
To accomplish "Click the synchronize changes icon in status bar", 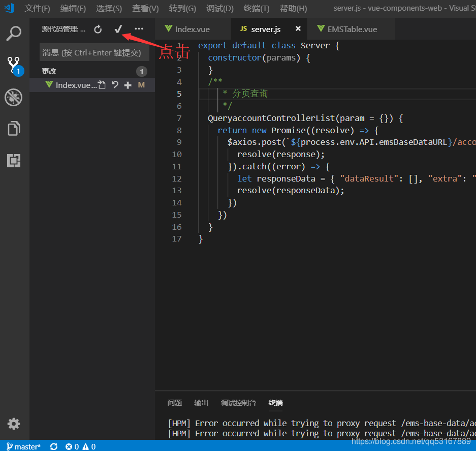I will point(54,446).
